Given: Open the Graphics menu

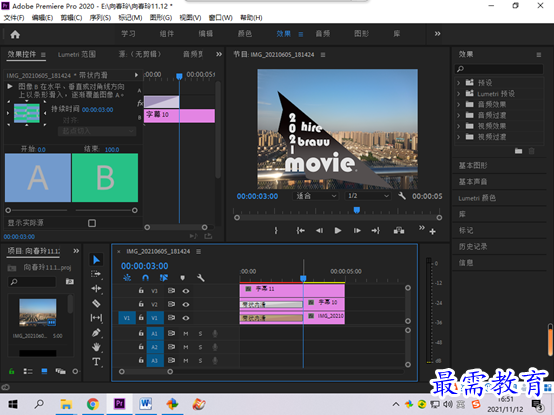Looking at the screenshot, I should 161,18.
